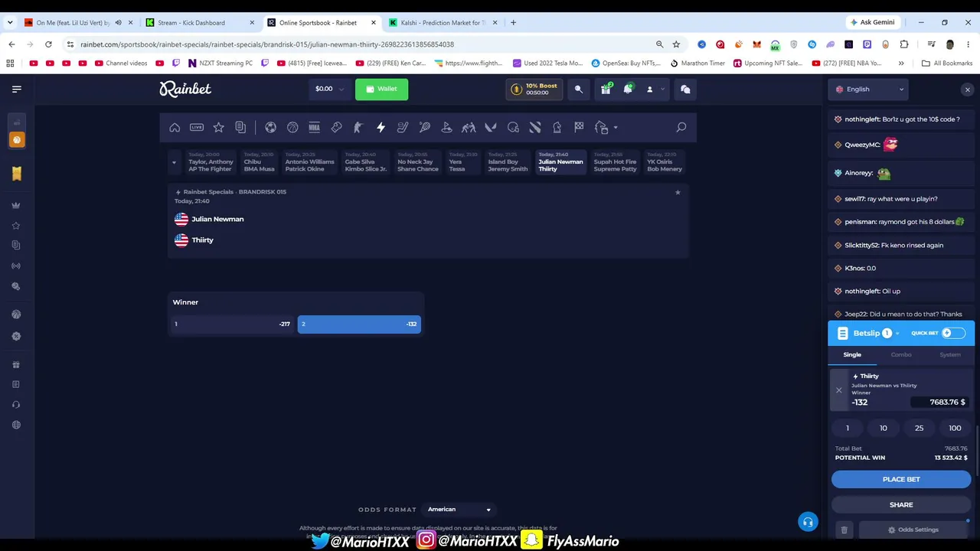This screenshot has width=980, height=551.
Task: Select the ice hockey sport icon
Action: point(403,127)
